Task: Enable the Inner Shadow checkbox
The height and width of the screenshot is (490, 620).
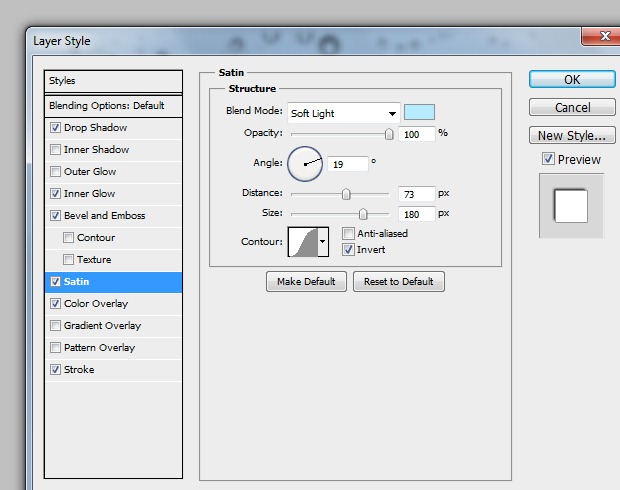Action: tap(55, 149)
